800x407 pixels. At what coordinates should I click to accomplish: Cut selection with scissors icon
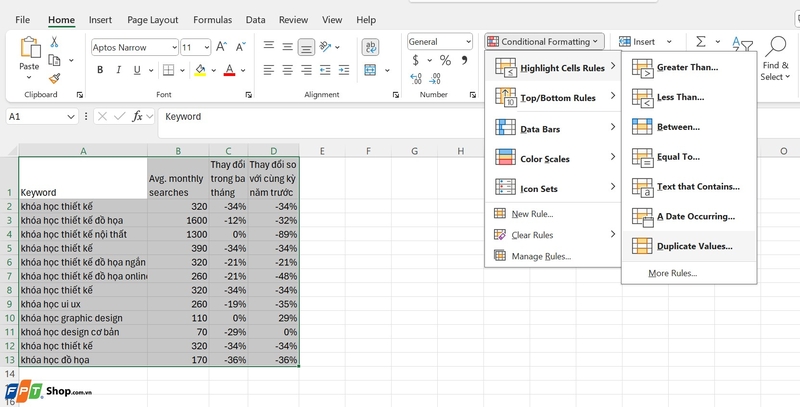(x=54, y=42)
